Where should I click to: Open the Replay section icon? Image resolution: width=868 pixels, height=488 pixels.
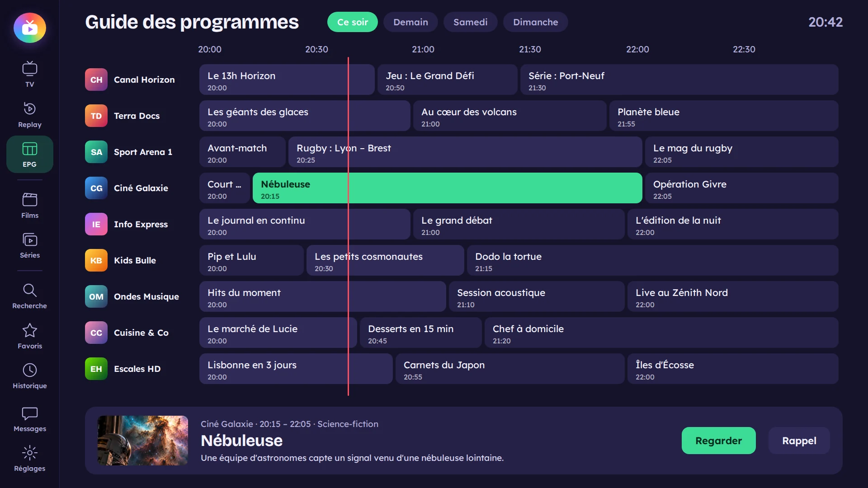tap(29, 109)
